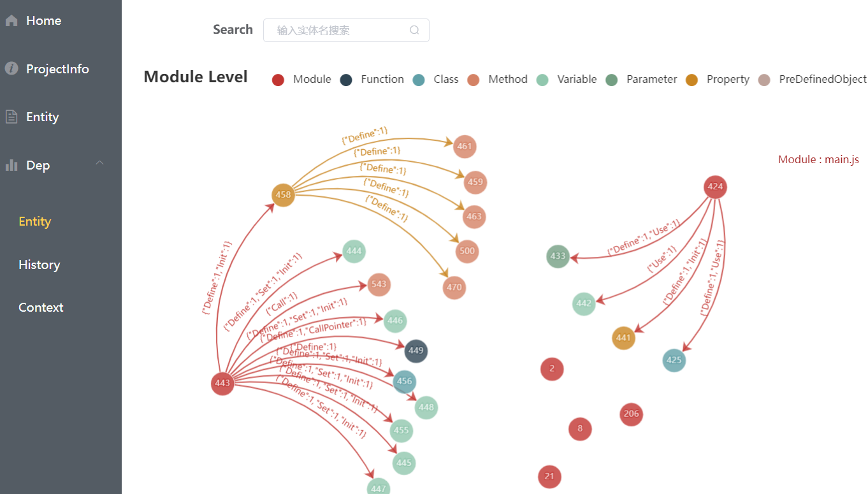Click the ProjectInfo info icon
Screen dimensions: 868x494
coord(11,68)
